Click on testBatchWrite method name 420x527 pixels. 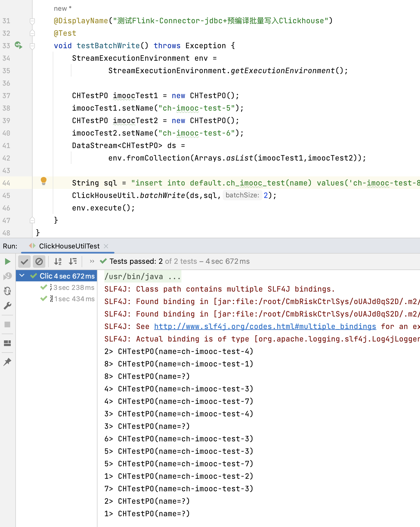pyautogui.click(x=108, y=46)
